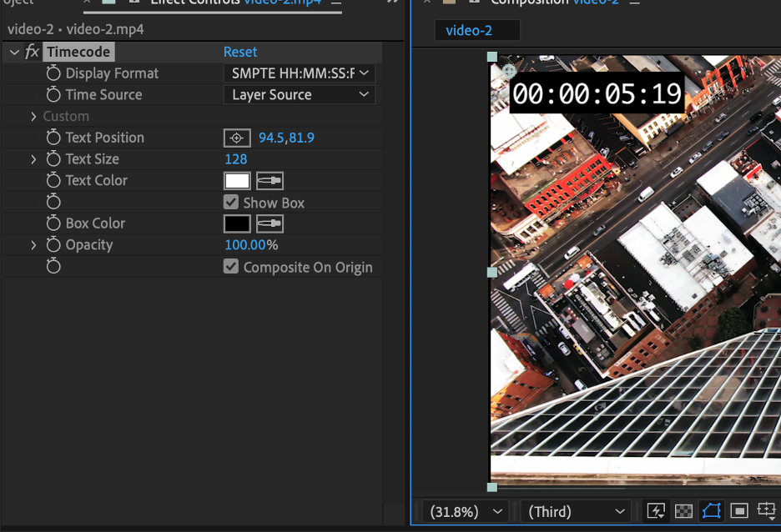Toggle Text Color stopwatch
The image size is (781, 532).
point(53,180)
